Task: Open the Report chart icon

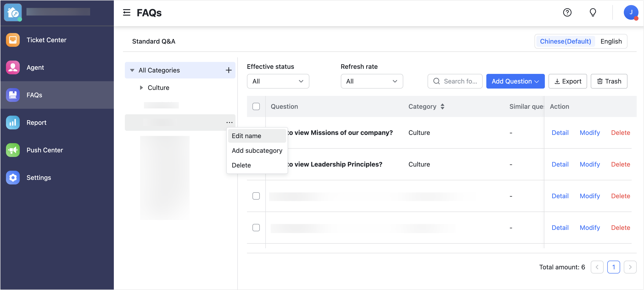Action: (x=13, y=123)
